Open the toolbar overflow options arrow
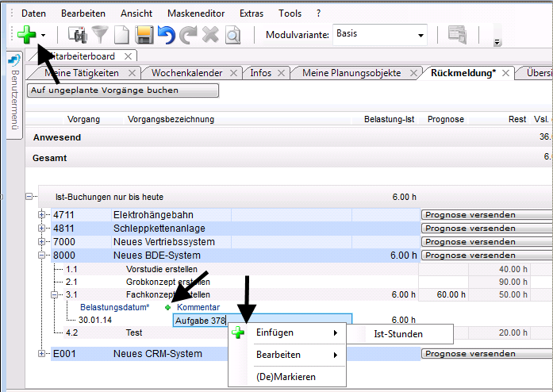Screen dimensions: 553x392 497,43
